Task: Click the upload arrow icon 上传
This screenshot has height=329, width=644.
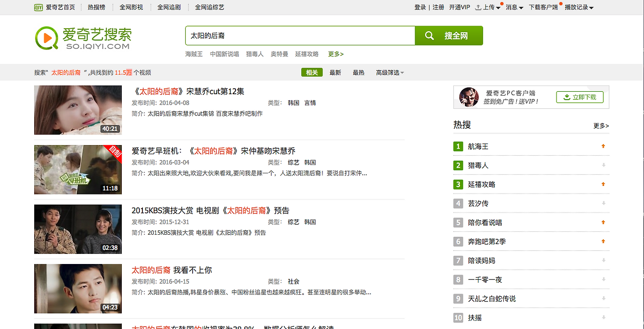Action: click(x=478, y=8)
